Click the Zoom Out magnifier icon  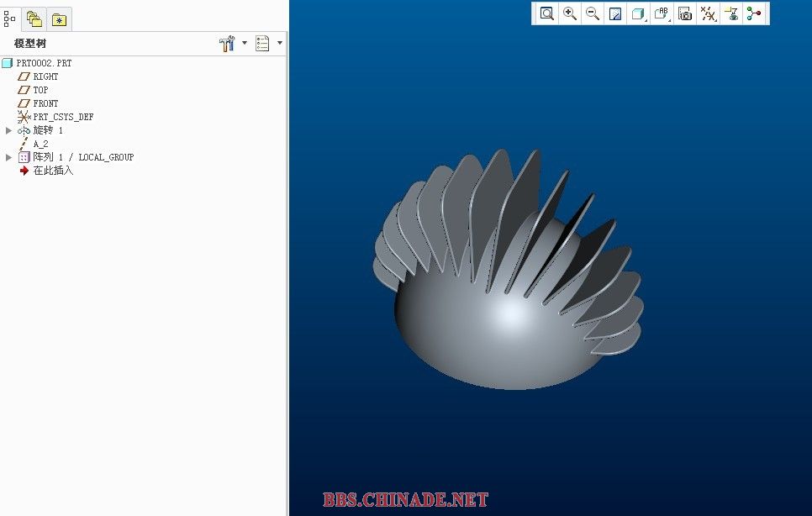tap(593, 13)
